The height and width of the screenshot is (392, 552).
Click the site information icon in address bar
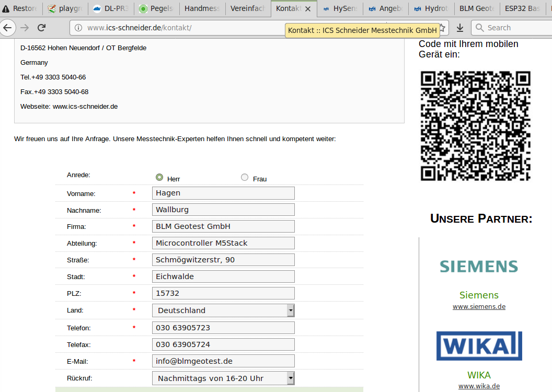click(x=78, y=28)
